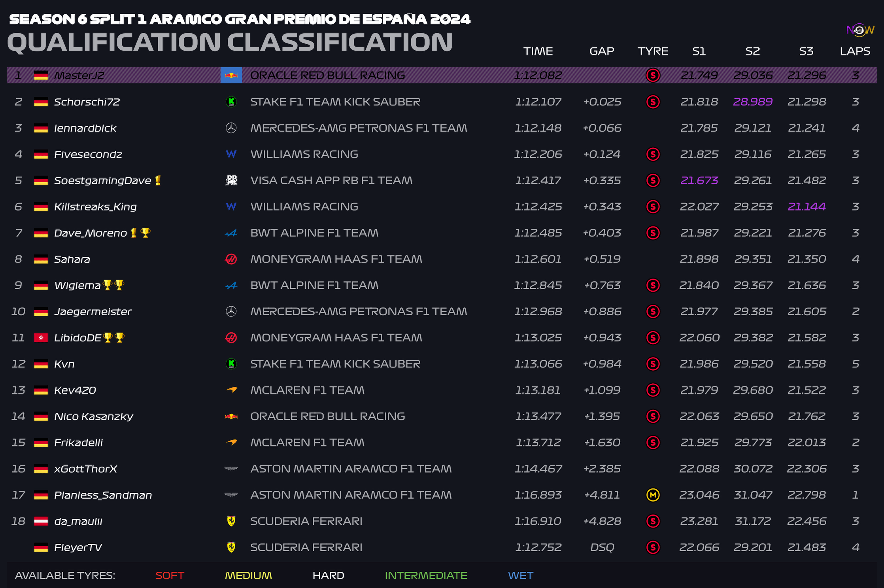
Task: Click the Alpine logo beside Dave_Moreno
Action: point(231,233)
